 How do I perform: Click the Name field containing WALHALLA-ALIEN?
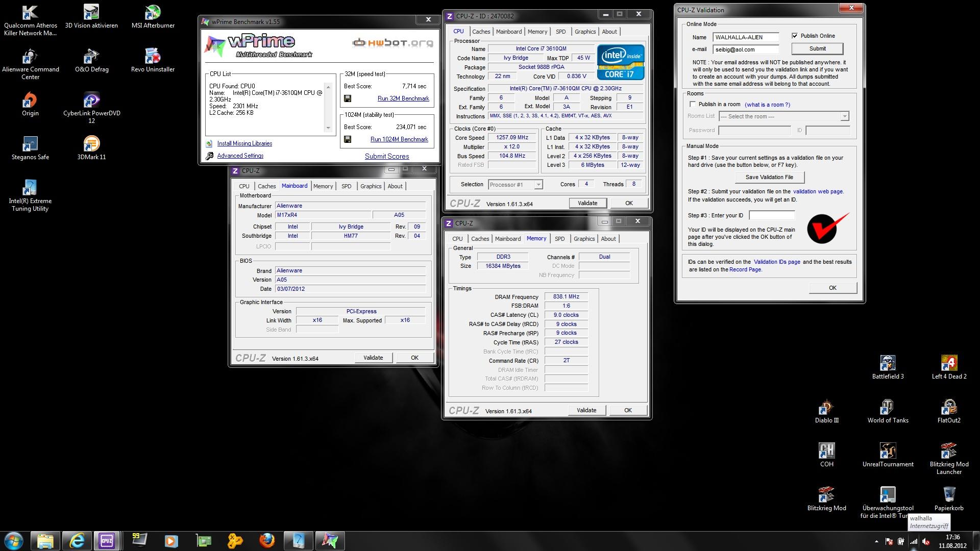(x=746, y=37)
